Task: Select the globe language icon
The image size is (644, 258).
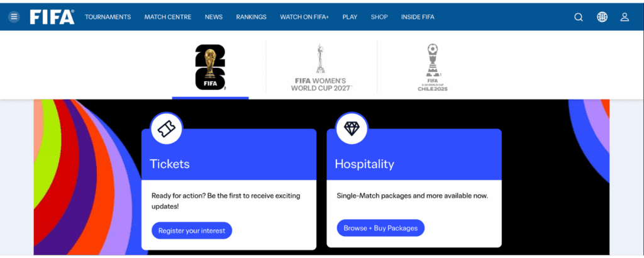Action: coord(602,17)
